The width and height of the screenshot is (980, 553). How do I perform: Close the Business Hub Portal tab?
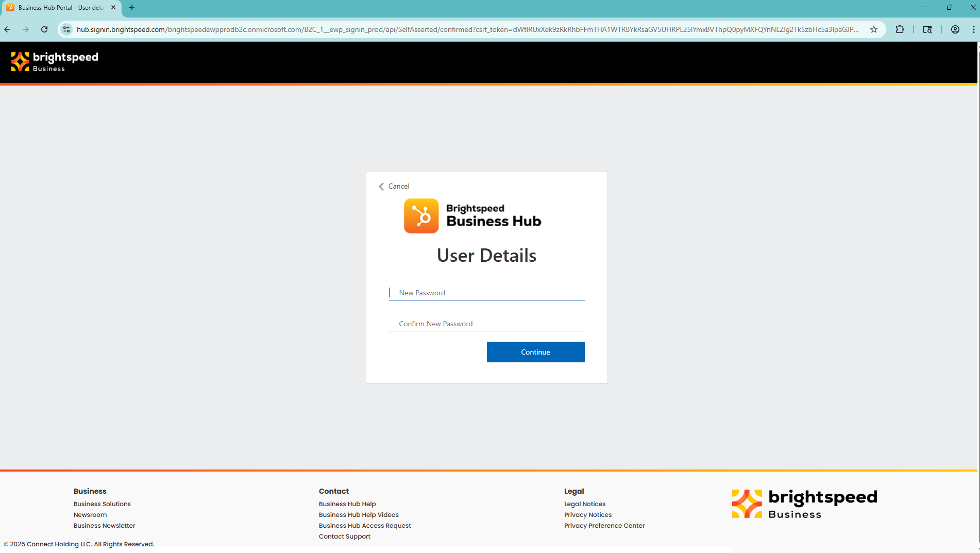(113, 7)
